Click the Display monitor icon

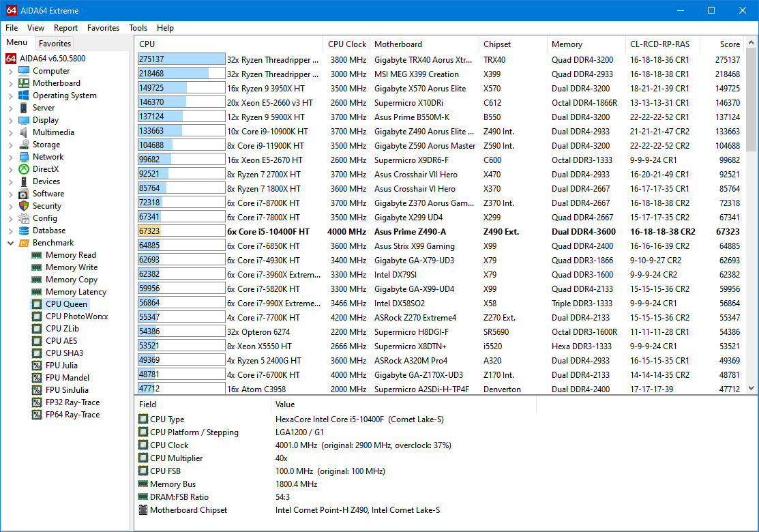coord(24,119)
